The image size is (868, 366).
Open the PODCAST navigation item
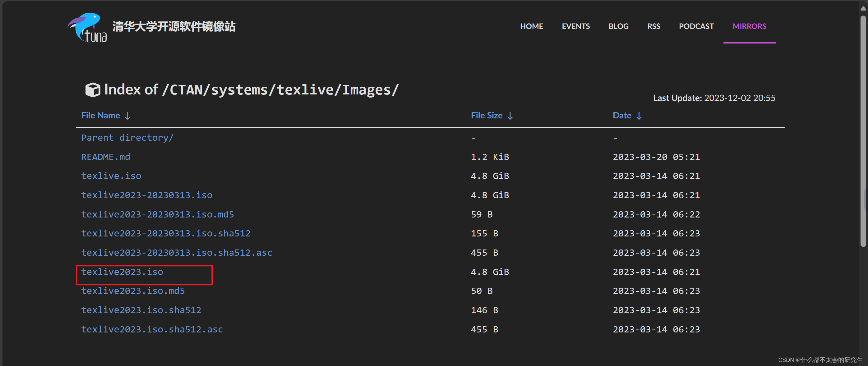coord(696,26)
